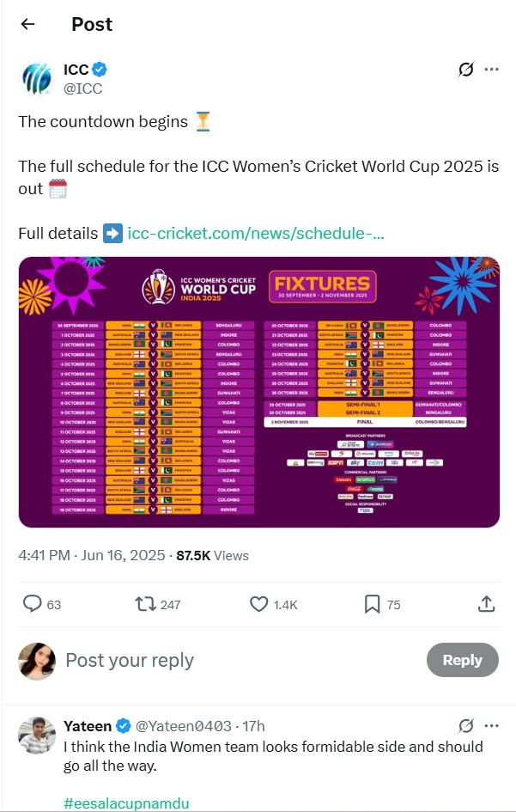
Task: Go back using the arrow icon
Action: [x=27, y=24]
